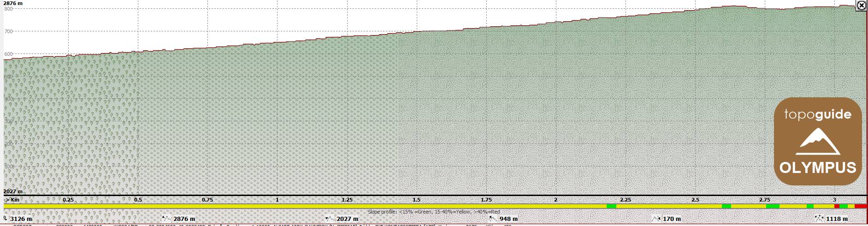The height and width of the screenshot is (226, 868).
Task: Click the mountain icon beside 1118 m
Action: 819,219
